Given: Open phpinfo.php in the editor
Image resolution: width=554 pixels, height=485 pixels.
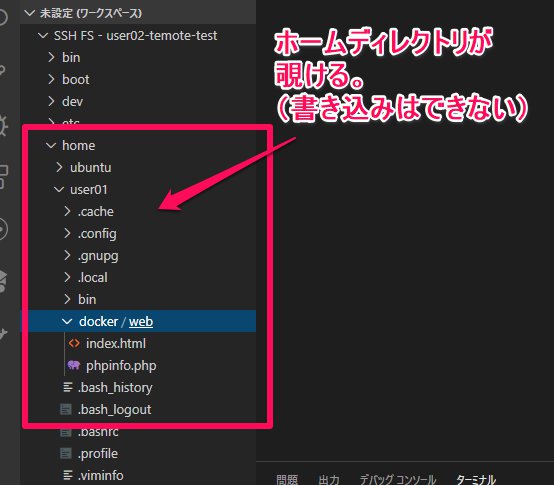Looking at the screenshot, I should tap(121, 366).
